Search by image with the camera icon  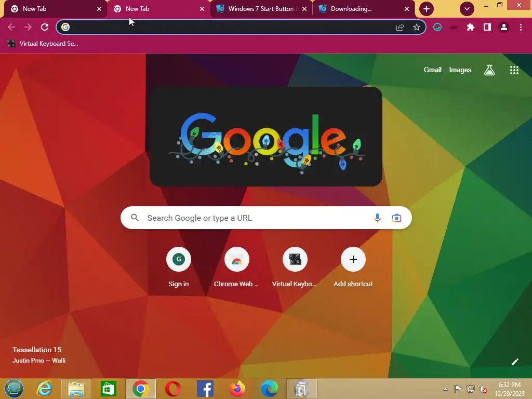[396, 218]
